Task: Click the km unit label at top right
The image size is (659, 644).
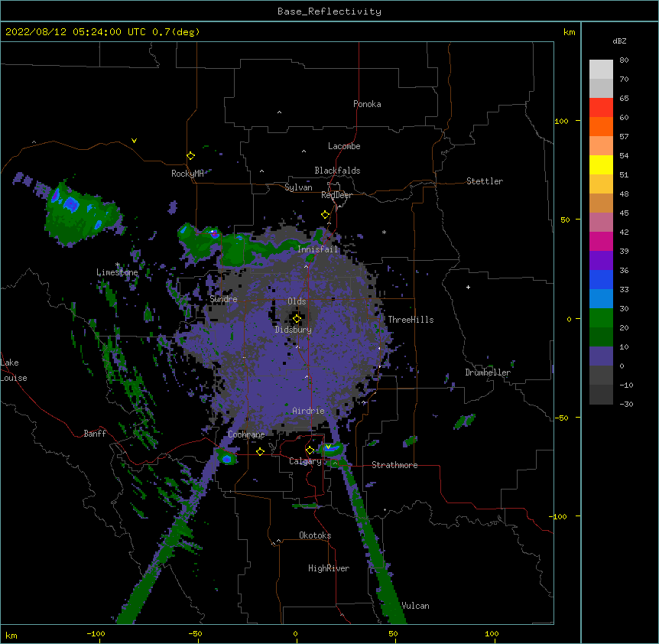Action: (569, 32)
